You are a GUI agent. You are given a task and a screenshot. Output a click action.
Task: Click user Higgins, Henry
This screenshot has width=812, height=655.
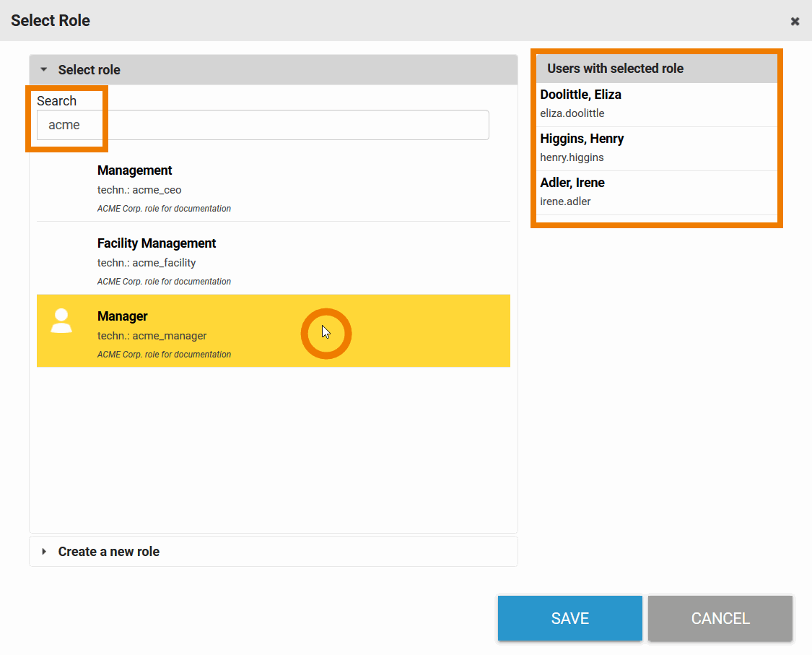click(x=582, y=139)
